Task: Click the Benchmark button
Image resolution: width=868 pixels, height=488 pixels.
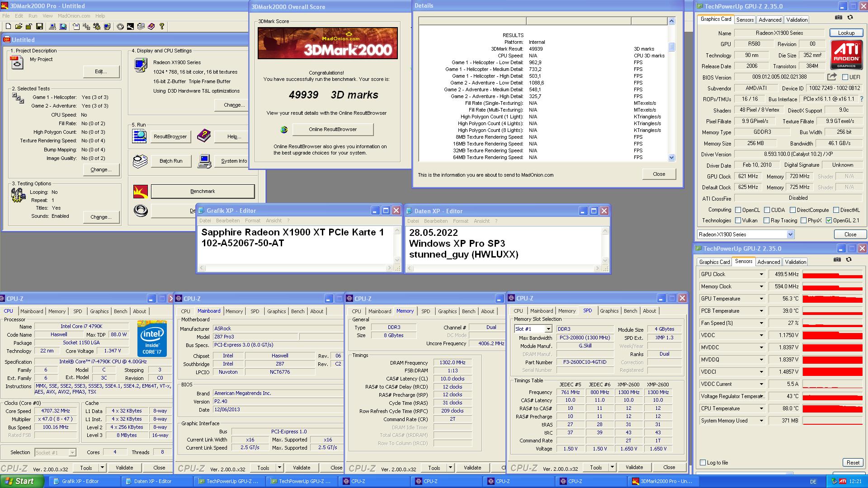Action: pyautogui.click(x=203, y=192)
